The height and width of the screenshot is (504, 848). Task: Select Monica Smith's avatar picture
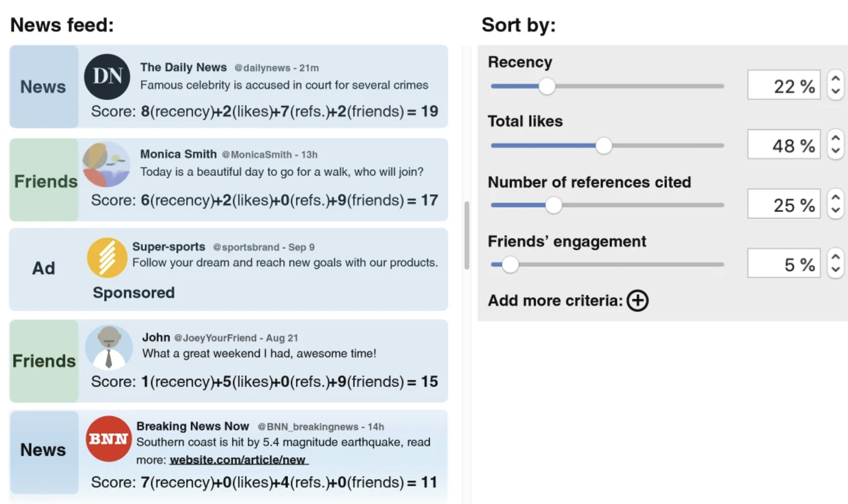(106, 165)
